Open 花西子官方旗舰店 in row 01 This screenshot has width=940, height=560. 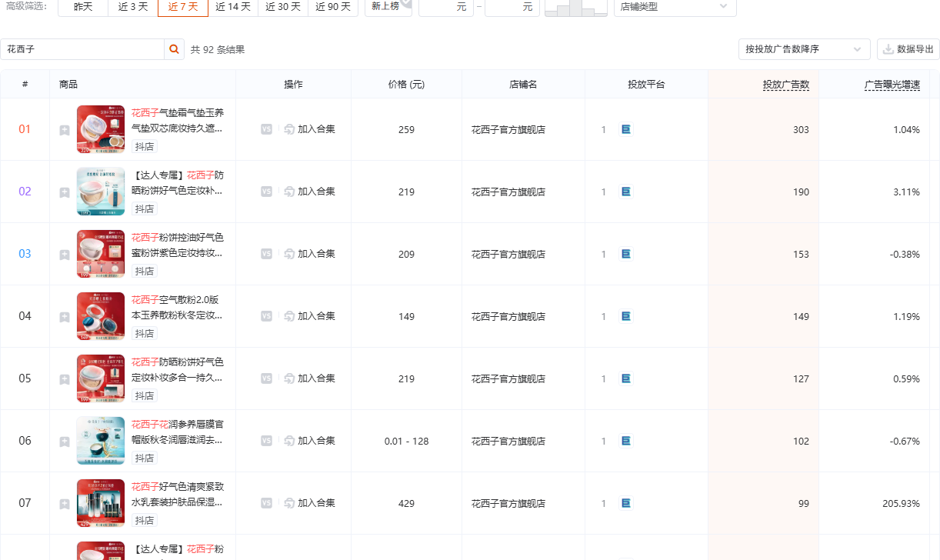click(508, 130)
